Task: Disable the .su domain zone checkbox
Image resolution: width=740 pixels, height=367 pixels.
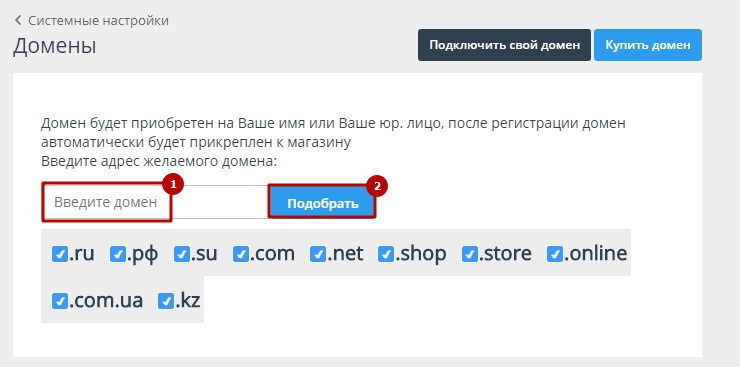Action: 181,254
